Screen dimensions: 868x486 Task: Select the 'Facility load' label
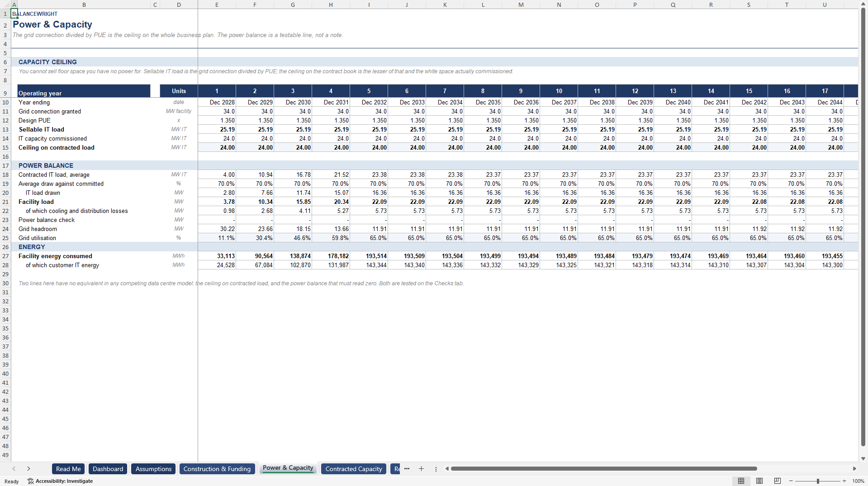(36, 202)
